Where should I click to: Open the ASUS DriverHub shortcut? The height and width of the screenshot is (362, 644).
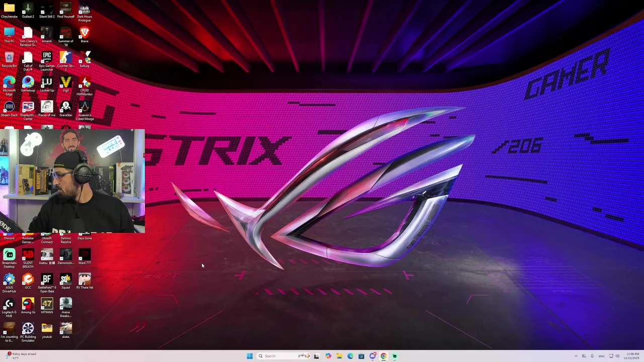pyautogui.click(x=9, y=282)
